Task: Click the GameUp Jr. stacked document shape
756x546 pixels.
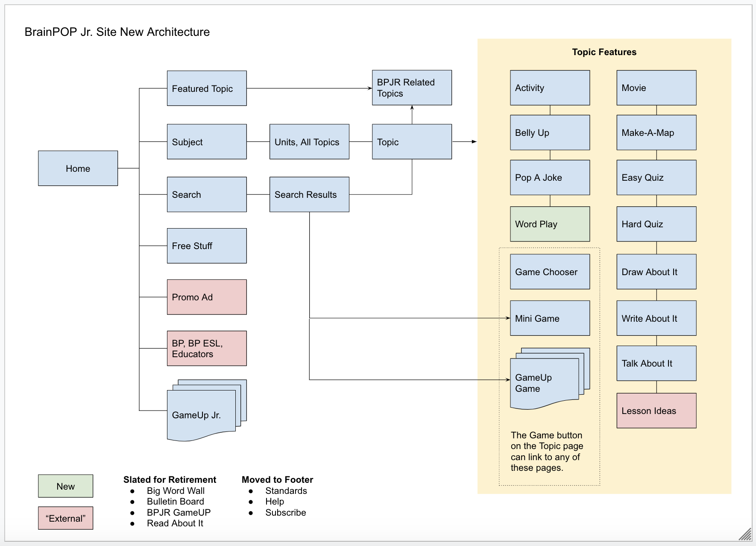Action: 207,410
